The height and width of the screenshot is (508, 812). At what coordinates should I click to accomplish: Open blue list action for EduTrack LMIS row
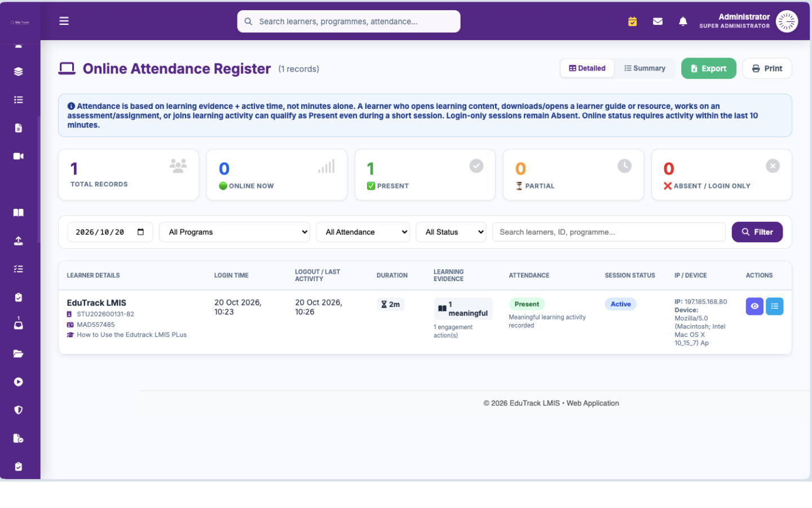pyautogui.click(x=775, y=306)
